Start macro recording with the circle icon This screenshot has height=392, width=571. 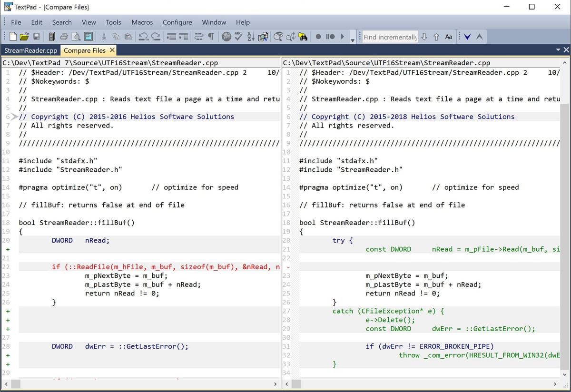318,37
